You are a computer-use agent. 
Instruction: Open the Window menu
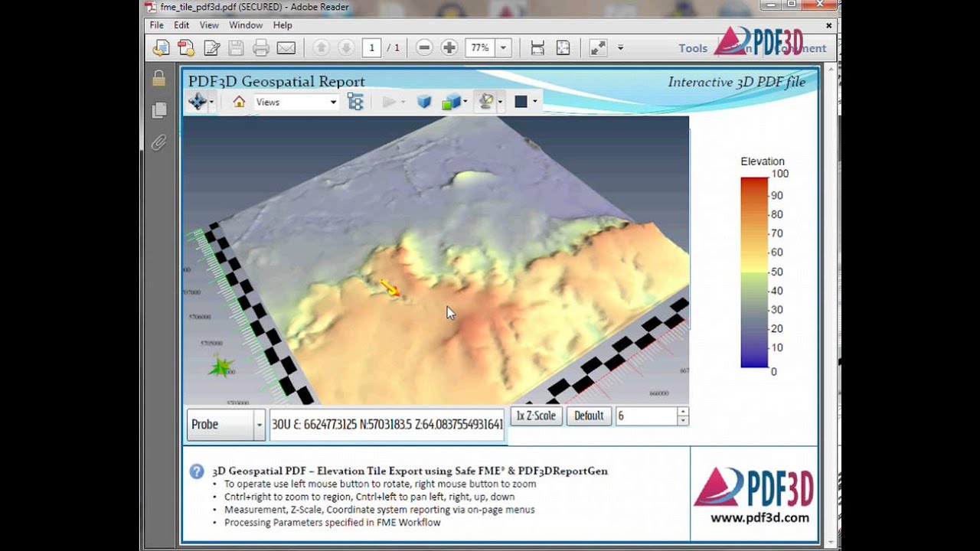(x=246, y=25)
